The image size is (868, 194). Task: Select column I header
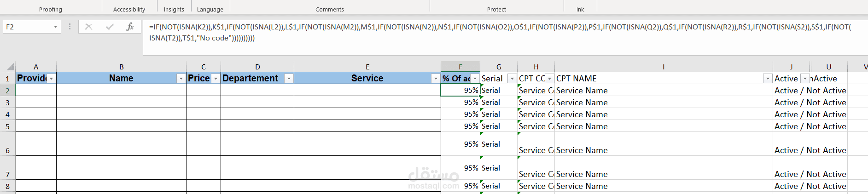click(x=664, y=67)
